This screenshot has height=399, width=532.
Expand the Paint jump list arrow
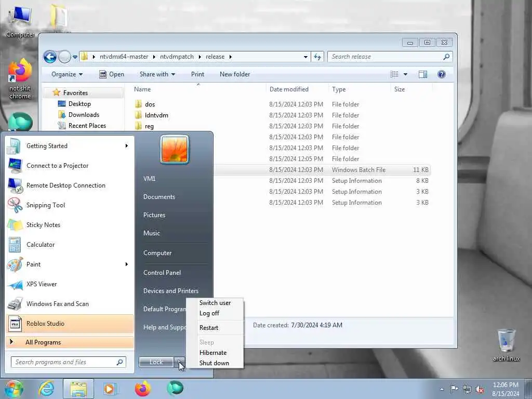[x=127, y=264]
